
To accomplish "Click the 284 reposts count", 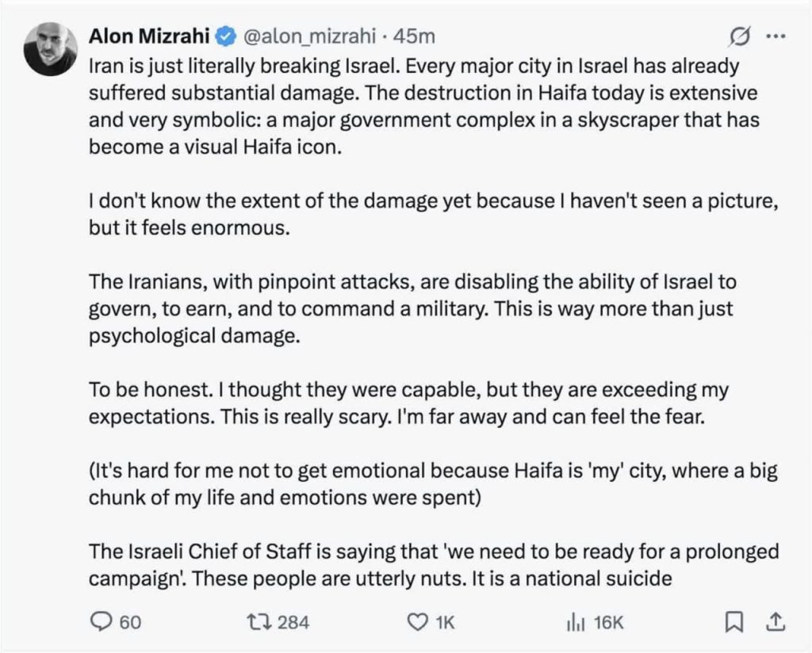I will pos(293,622).
